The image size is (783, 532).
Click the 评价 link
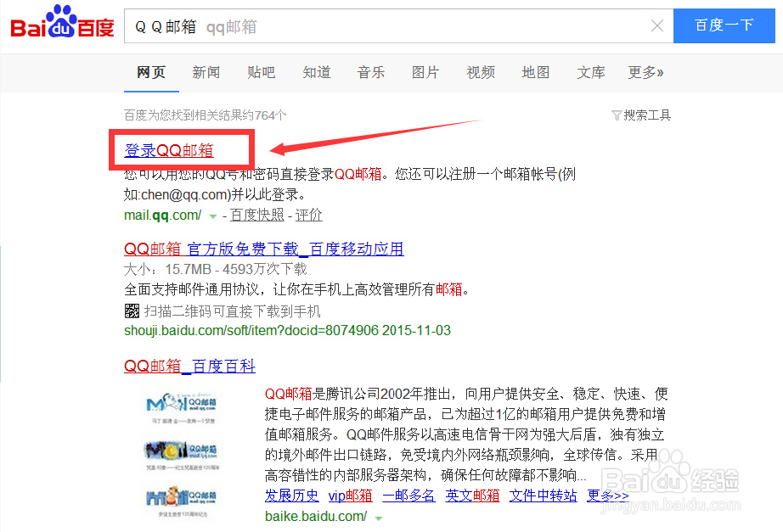(x=308, y=216)
